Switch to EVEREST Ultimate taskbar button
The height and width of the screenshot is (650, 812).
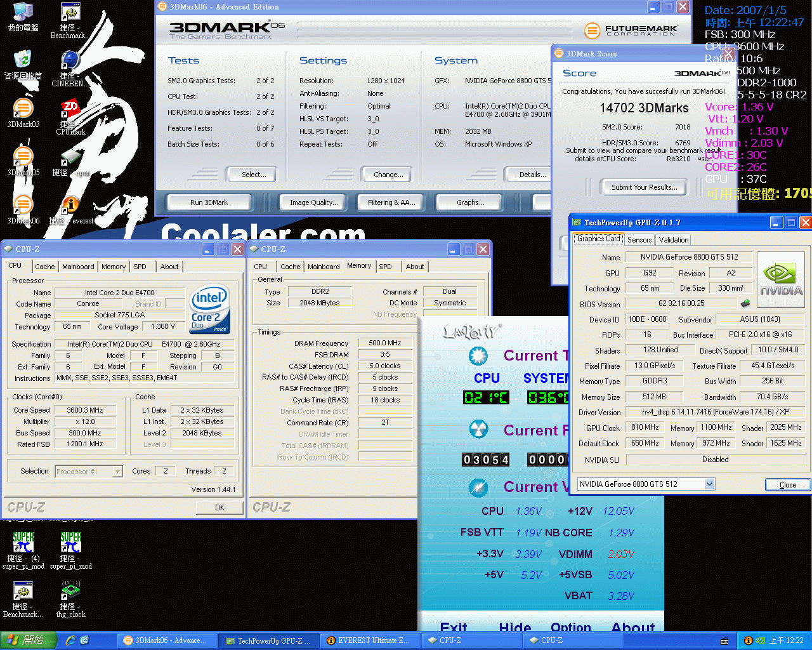click(370, 640)
